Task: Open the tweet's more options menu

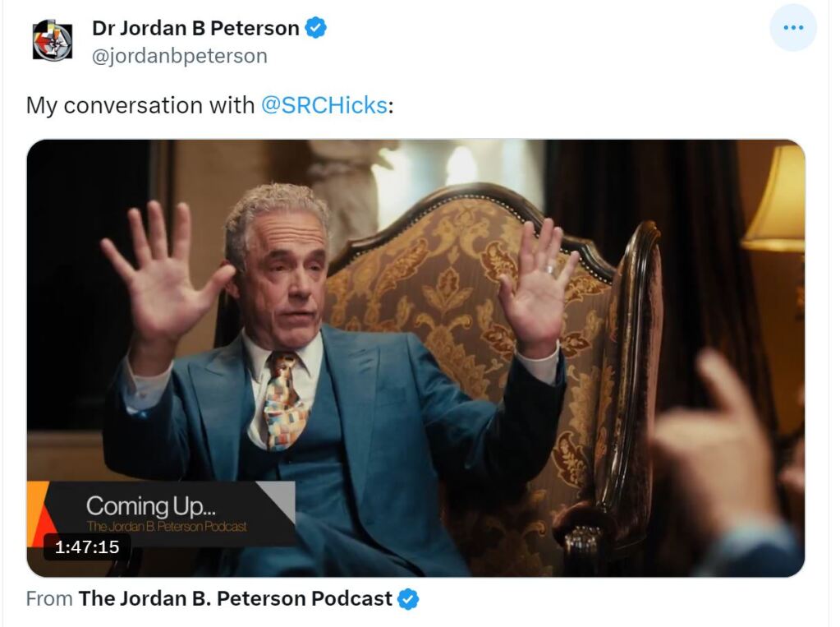Action: pyautogui.click(x=793, y=27)
